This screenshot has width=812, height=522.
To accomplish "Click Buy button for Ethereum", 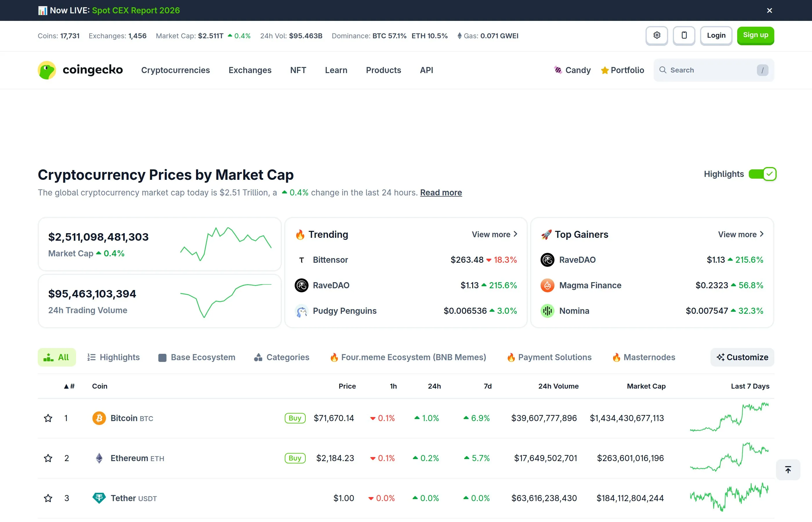I will (295, 458).
